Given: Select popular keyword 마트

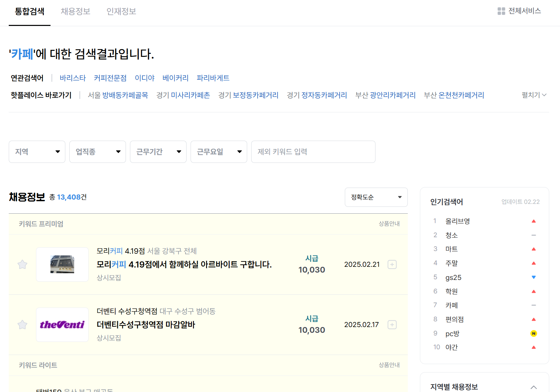Looking at the screenshot, I should pyautogui.click(x=452, y=249).
